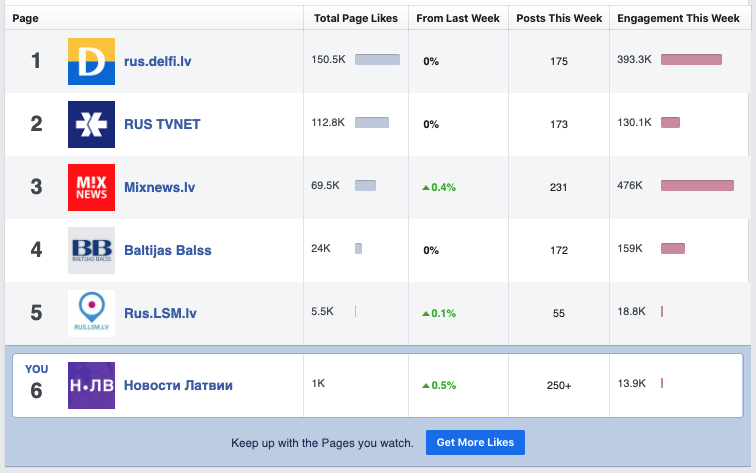756x473 pixels.
Task: Click the 55 posts value
Action: (x=559, y=313)
